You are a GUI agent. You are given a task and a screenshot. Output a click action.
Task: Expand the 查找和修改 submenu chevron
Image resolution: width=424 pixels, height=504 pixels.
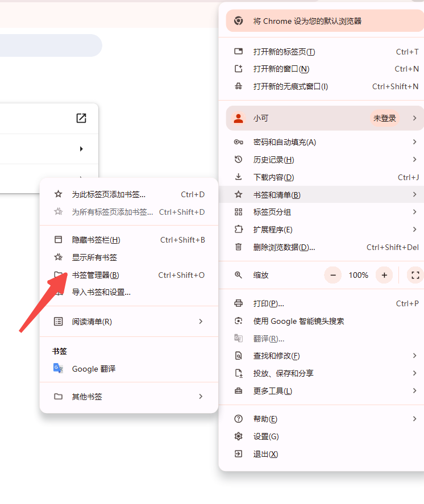[415, 356]
